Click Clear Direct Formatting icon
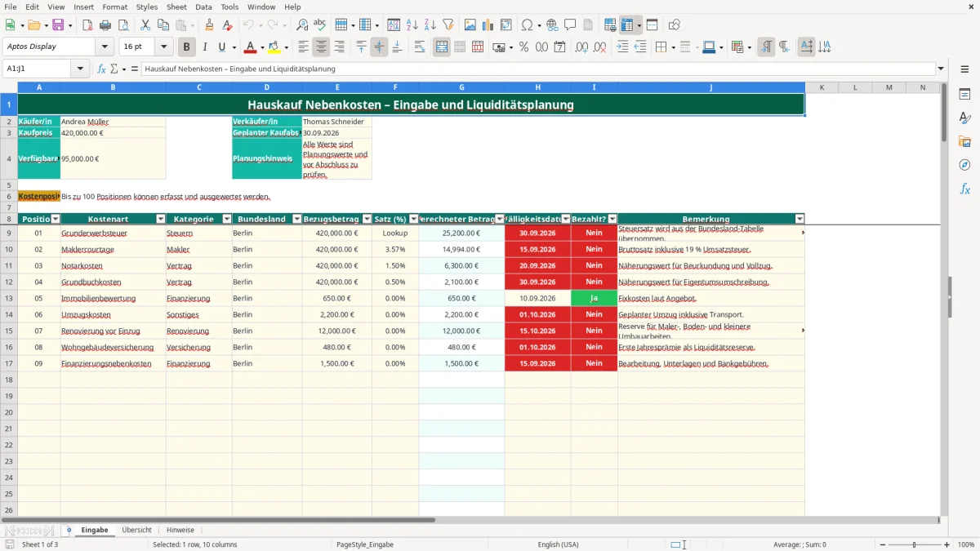This screenshot has height=551, width=980. [x=227, y=25]
